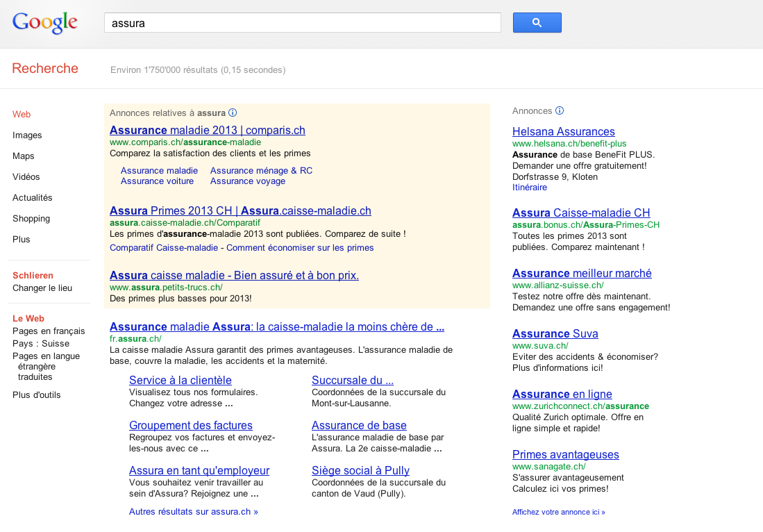The image size is (763, 532).
Task: Open 'Succursale du ...' sublink
Action: 352,380
